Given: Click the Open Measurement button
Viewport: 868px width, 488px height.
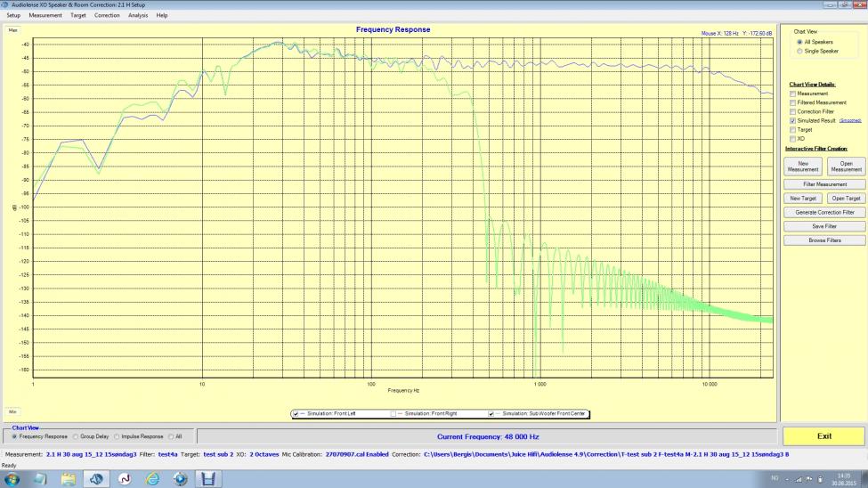Looking at the screenshot, I should pyautogui.click(x=846, y=167).
